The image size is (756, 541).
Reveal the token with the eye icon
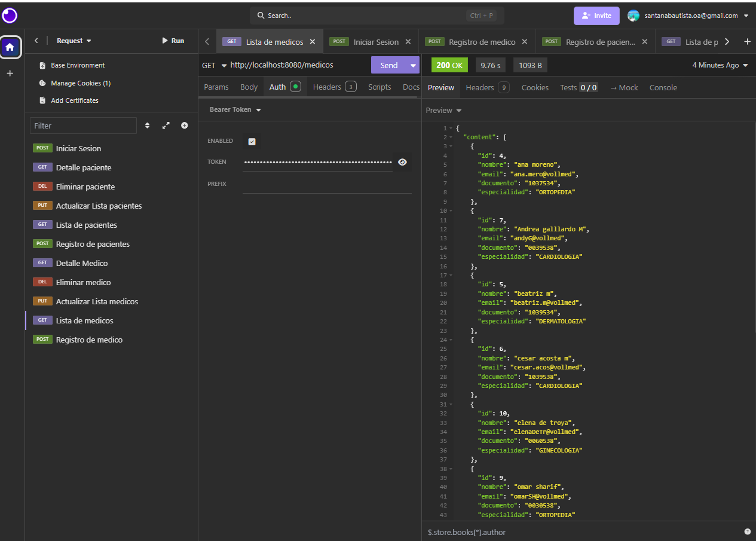[402, 162]
